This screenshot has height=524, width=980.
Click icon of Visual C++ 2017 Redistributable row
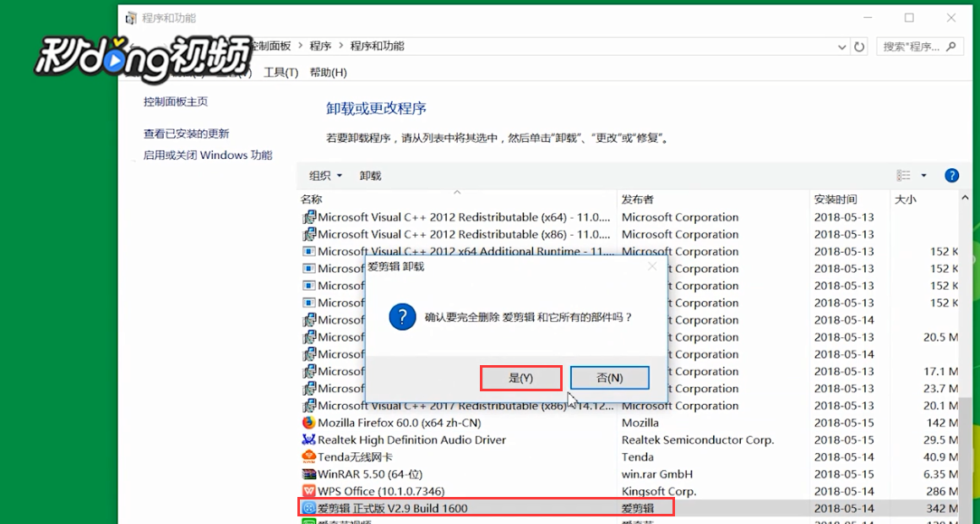pyautogui.click(x=308, y=406)
